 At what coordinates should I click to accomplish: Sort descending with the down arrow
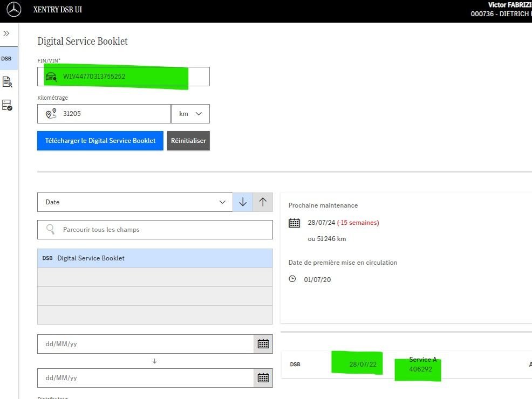pos(243,202)
